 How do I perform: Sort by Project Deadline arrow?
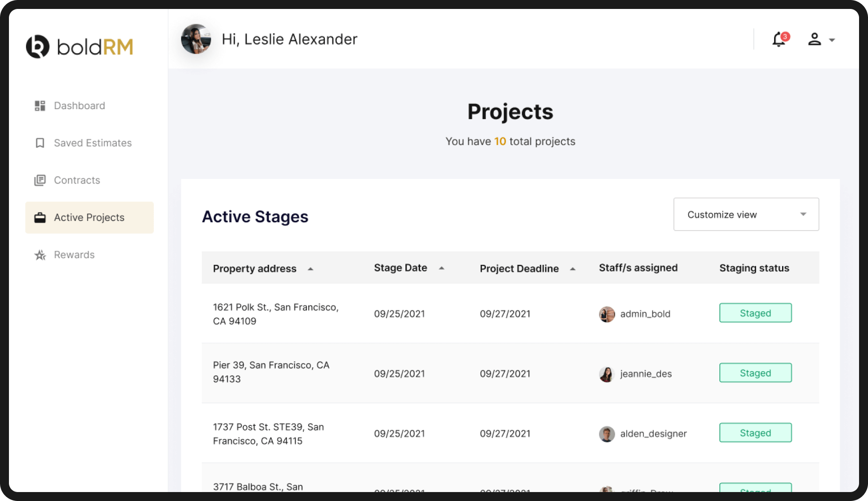pyautogui.click(x=573, y=269)
